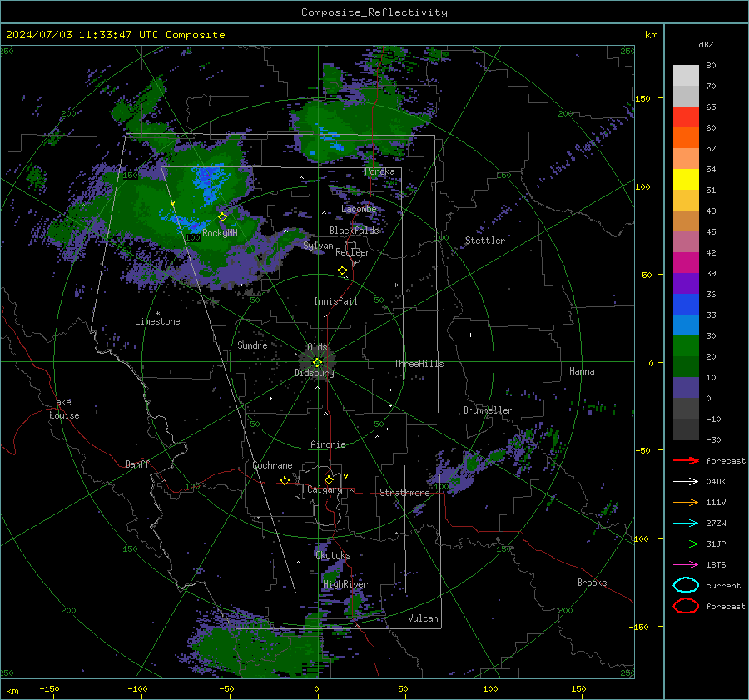The width and height of the screenshot is (749, 700).
Task: Click the Okotoks label
Action: pyautogui.click(x=333, y=555)
